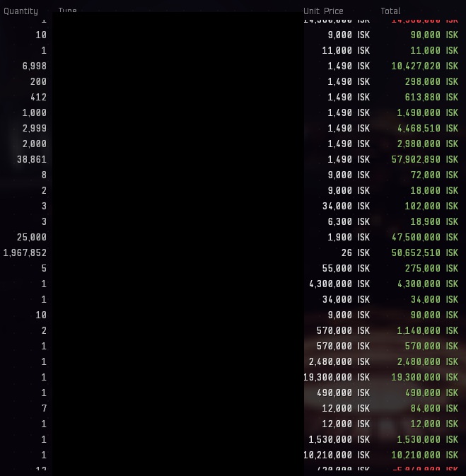Select unit price 490,000 ISK
Image resolution: width=466 pixels, height=476 pixels.
pos(343,393)
